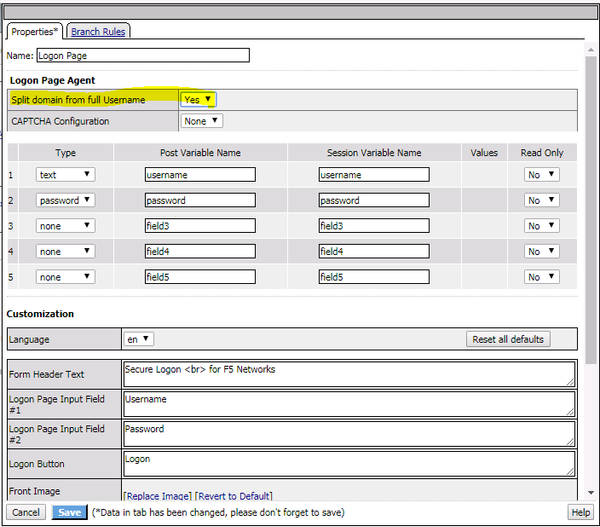Open the Read Only dropdown for row 1

(x=541, y=175)
